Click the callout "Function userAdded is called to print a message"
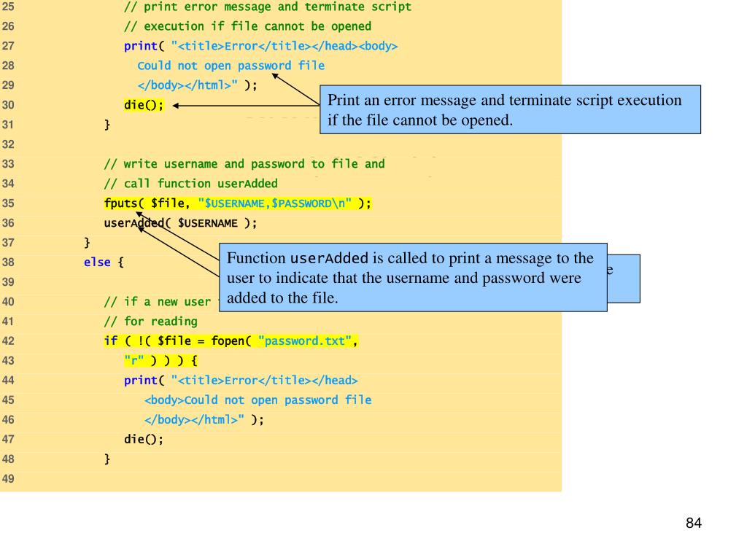Viewport: 747px width, 560px height. (413, 278)
